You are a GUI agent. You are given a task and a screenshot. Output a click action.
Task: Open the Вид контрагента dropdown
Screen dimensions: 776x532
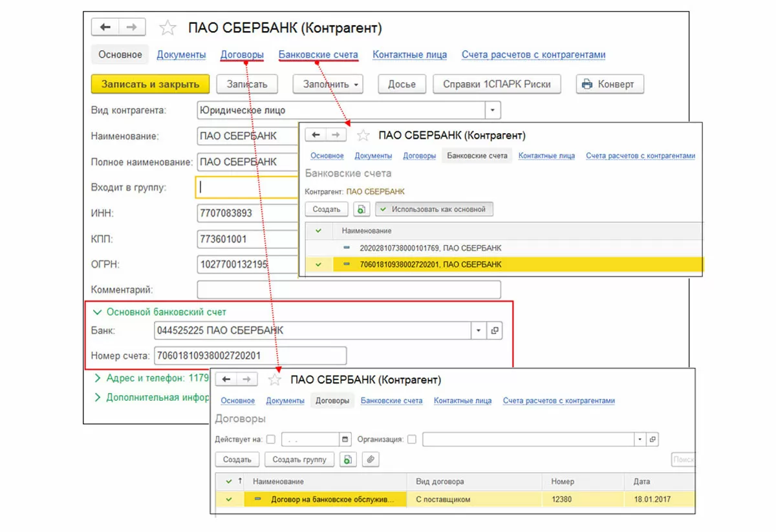point(493,111)
